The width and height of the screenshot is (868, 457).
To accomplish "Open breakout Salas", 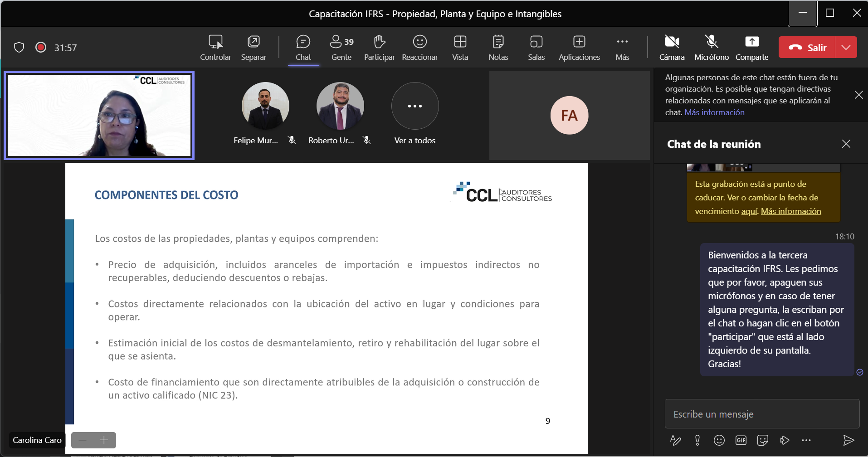I will [536, 48].
